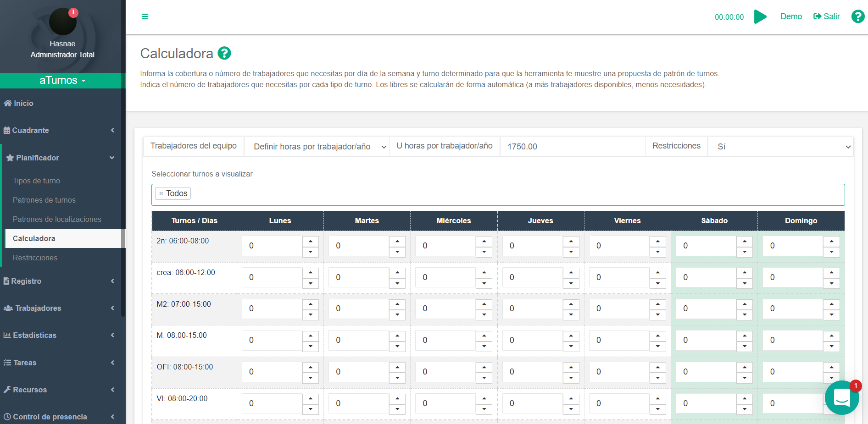The height and width of the screenshot is (424, 868).
Task: Start the timer with play button
Action: click(760, 17)
